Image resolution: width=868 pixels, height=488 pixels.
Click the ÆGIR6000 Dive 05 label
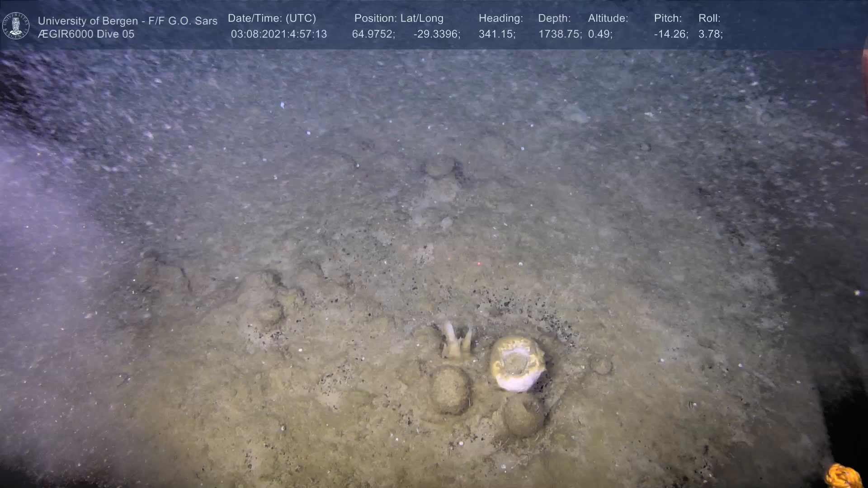pyautogui.click(x=86, y=34)
